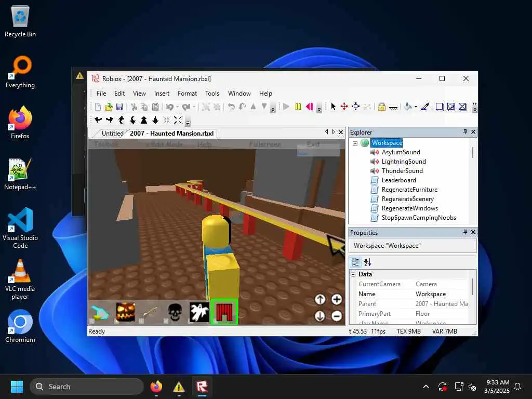Click the Save floppy disk icon
532x399 pixels.
pyautogui.click(x=119, y=107)
